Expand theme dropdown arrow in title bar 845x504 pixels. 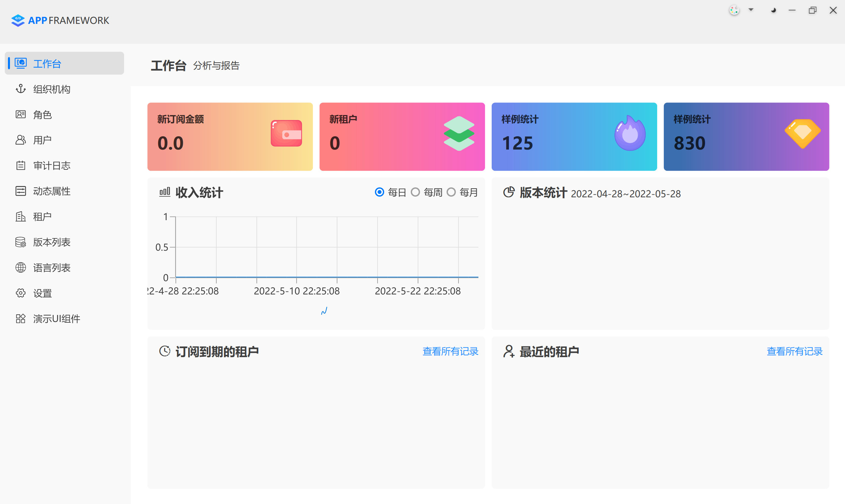[x=751, y=10]
